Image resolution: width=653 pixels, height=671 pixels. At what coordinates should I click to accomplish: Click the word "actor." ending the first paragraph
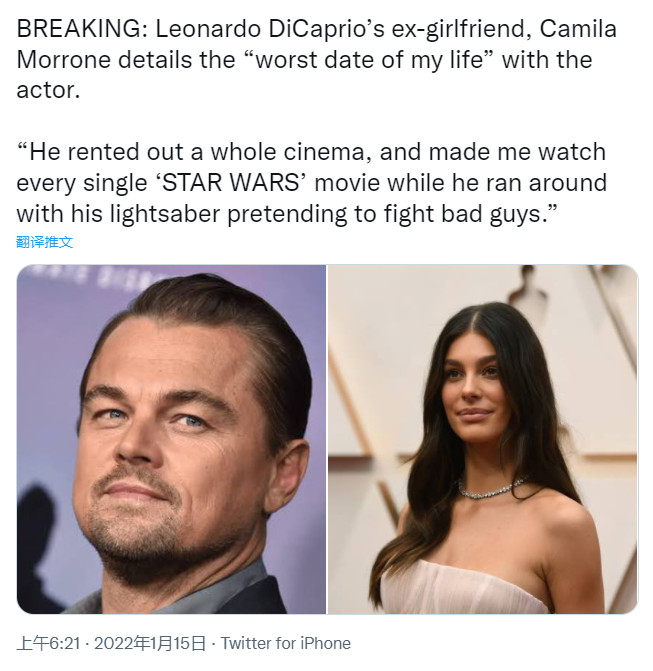tap(45, 90)
